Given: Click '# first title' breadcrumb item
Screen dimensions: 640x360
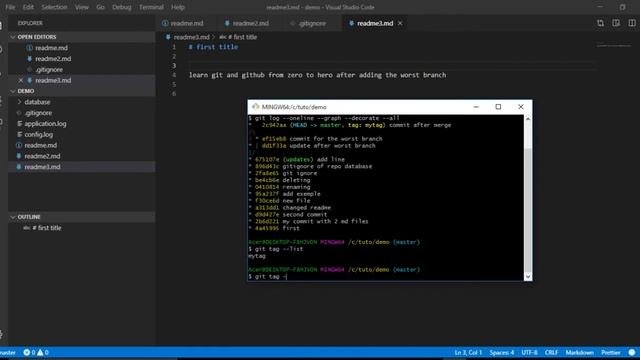Looking at the screenshot, I should 238,37.
